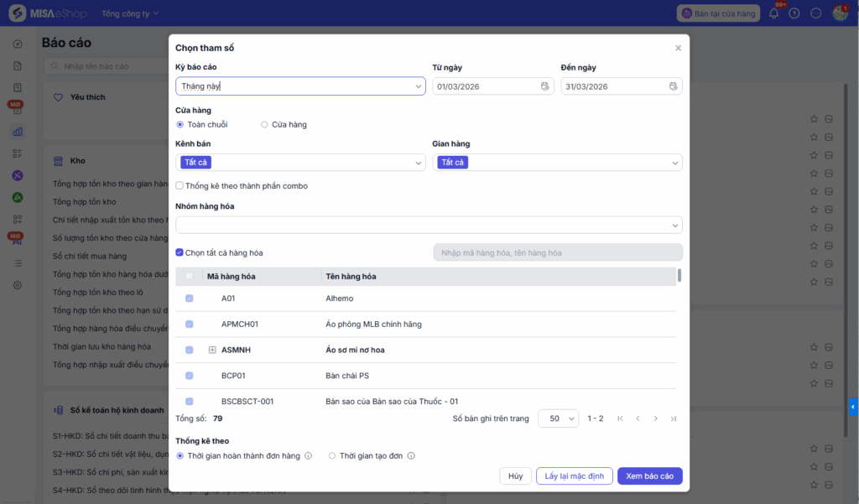Choose Thời gian tạo đơn radio option
This screenshot has width=859, height=504.
332,456
